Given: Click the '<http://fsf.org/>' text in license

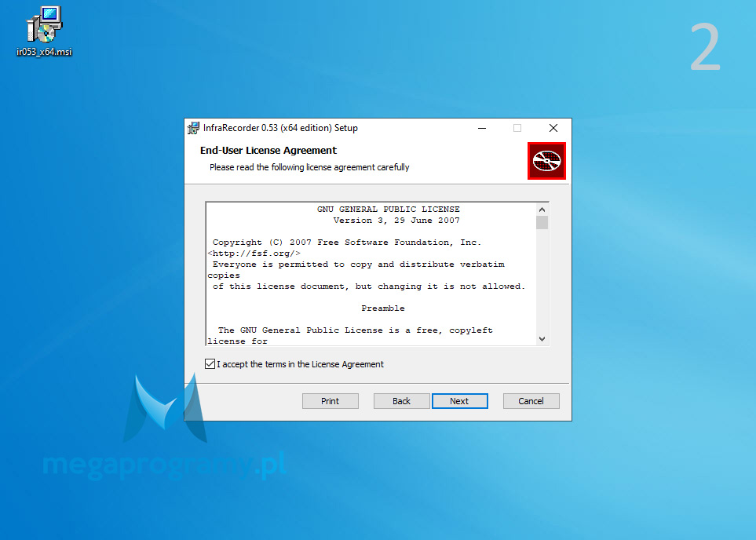Looking at the screenshot, I should (x=254, y=254).
